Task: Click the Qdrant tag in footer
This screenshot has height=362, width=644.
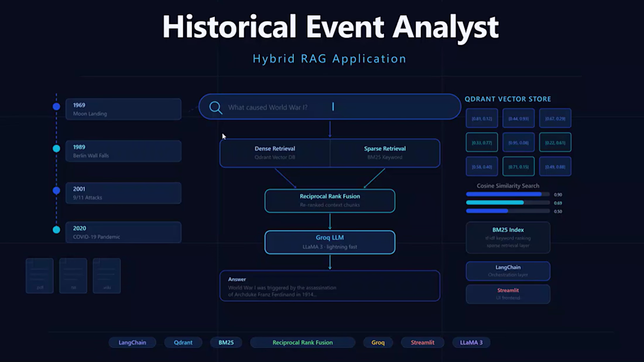Action: tap(183, 342)
